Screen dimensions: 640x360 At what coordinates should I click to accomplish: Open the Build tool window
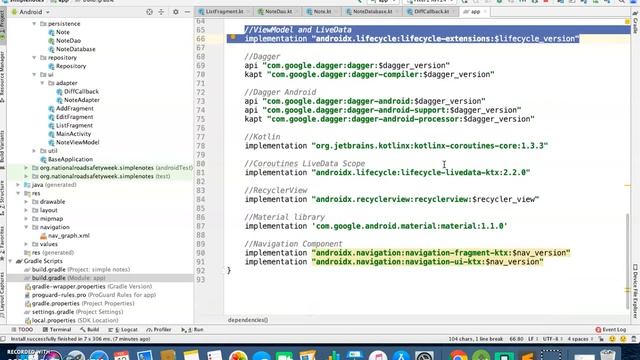point(89,329)
